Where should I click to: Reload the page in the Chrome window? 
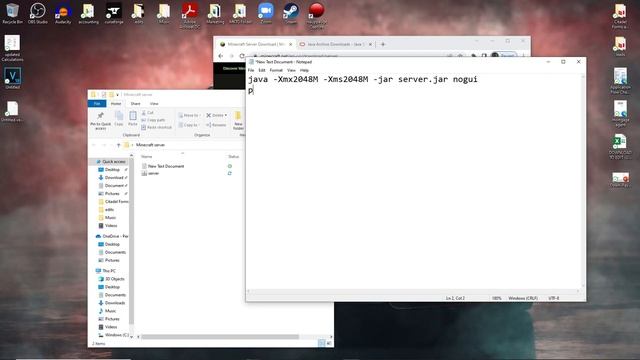(x=242, y=56)
